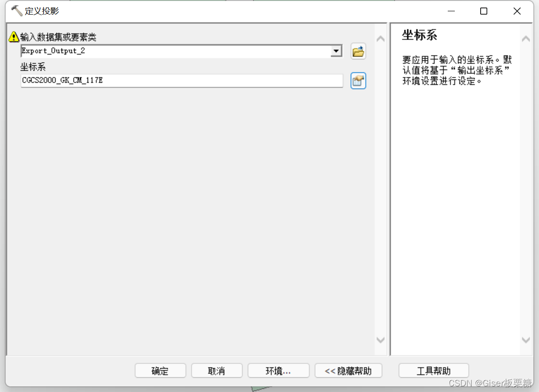This screenshot has width=539, height=392.
Task: Click the down scroll arrow of left panel
Action: (x=380, y=340)
